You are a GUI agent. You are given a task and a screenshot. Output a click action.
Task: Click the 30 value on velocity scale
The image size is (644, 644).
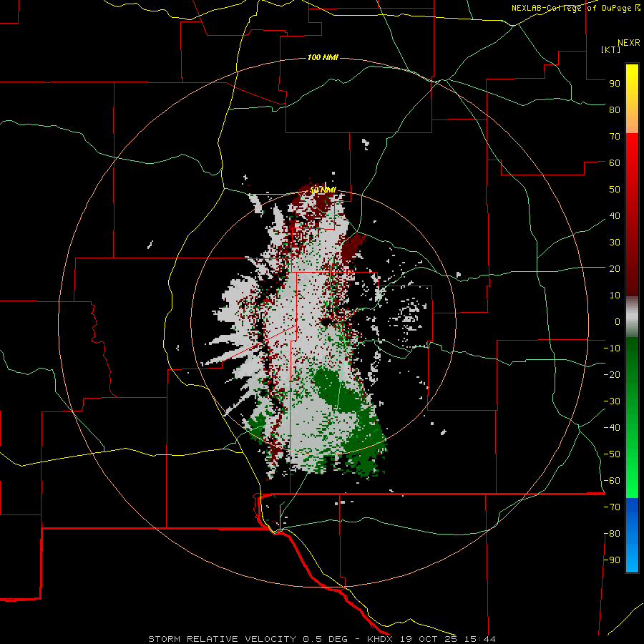pos(615,243)
